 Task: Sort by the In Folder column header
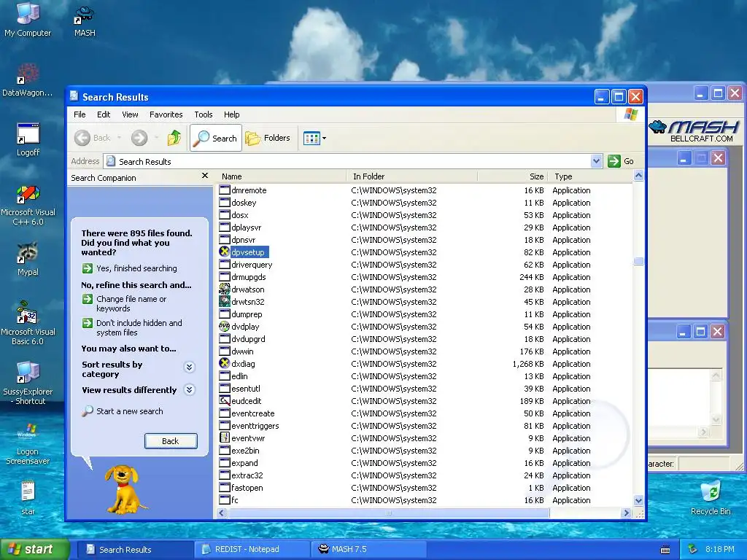point(411,176)
